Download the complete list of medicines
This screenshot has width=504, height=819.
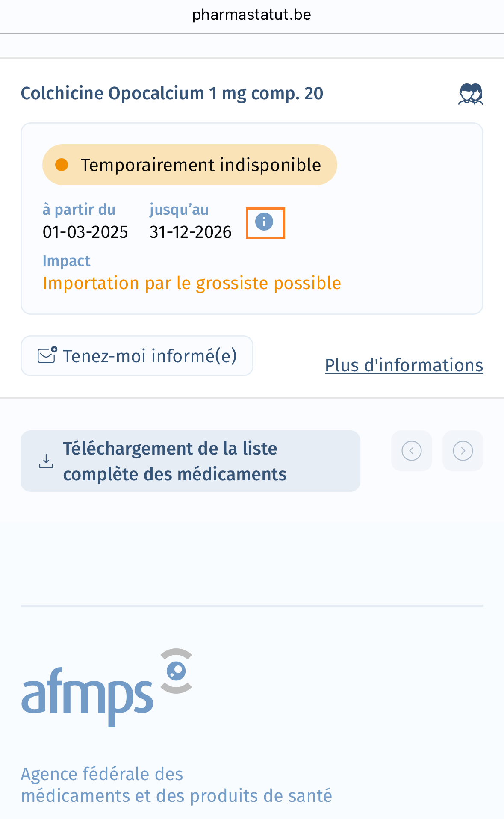pos(190,461)
